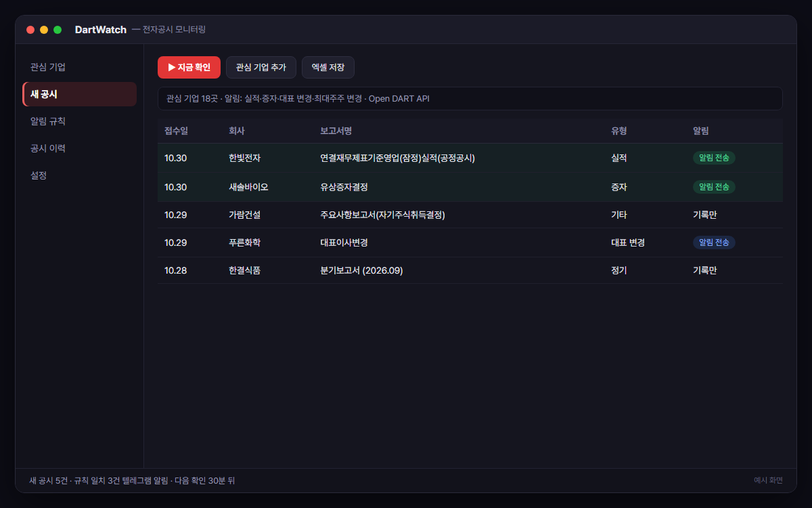
Task: Click 기록만 in 가람건설 row
Action: (x=704, y=215)
